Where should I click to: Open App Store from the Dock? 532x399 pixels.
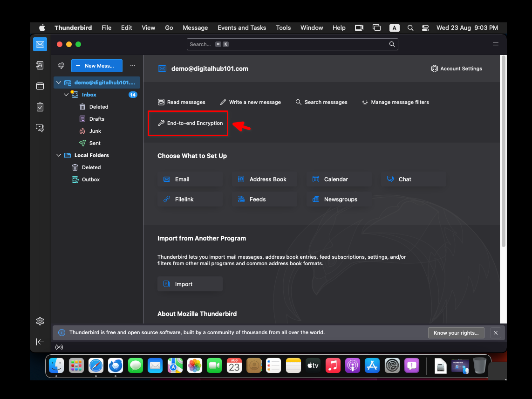pos(372,366)
